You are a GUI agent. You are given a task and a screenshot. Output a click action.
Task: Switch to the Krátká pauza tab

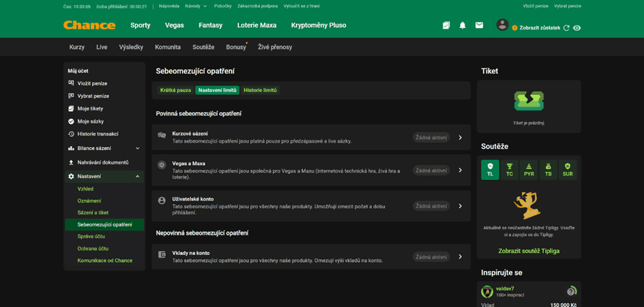click(176, 90)
